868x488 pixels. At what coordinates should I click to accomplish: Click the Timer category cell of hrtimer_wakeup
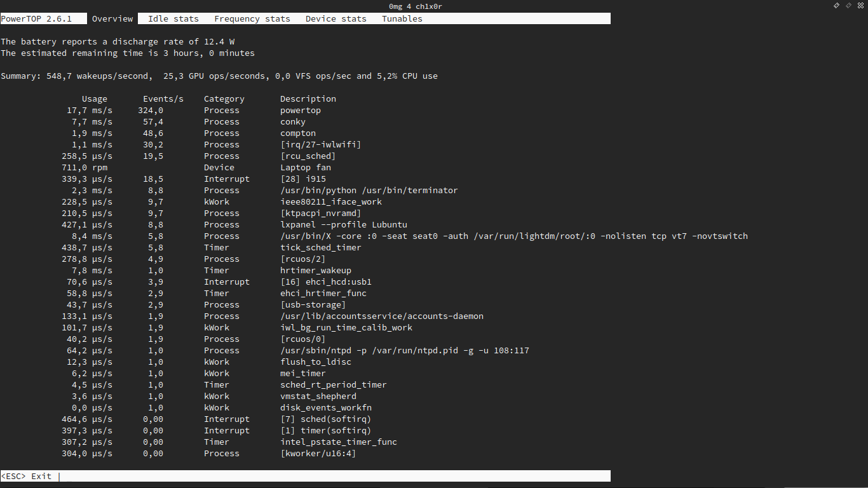[217, 270]
